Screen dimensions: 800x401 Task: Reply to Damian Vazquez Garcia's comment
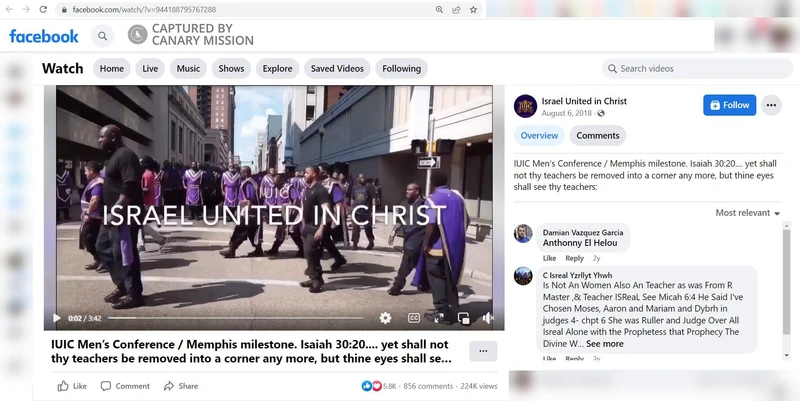coord(574,259)
